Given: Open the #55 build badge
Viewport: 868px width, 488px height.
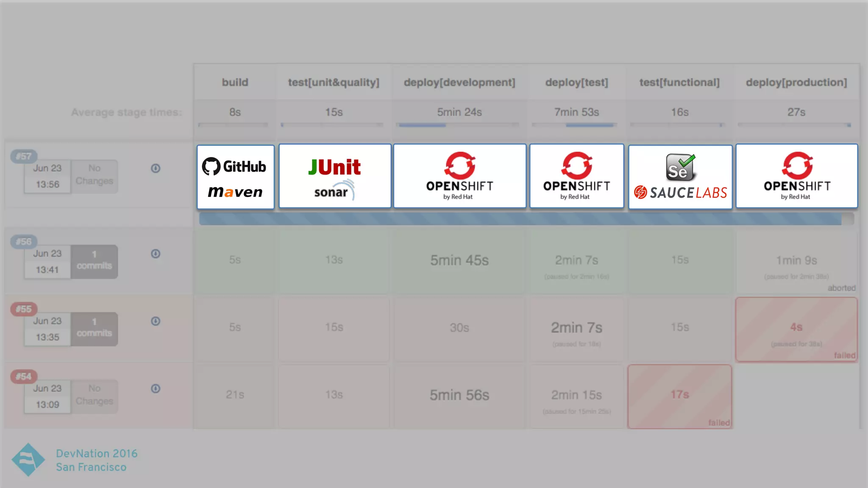Looking at the screenshot, I should (x=24, y=309).
